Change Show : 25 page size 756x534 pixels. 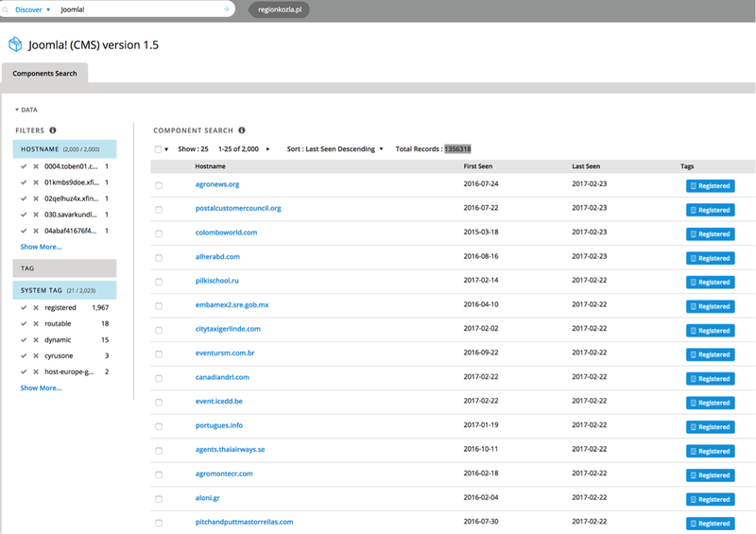point(193,149)
